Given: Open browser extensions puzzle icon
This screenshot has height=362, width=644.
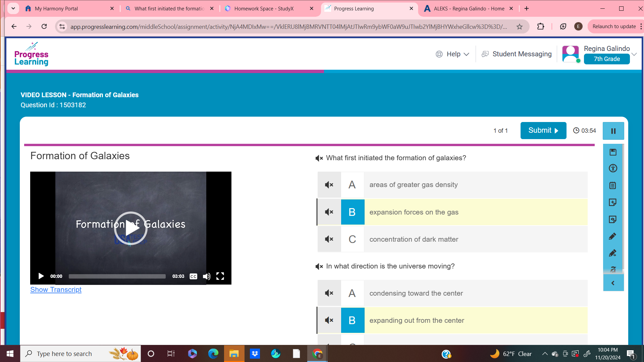Looking at the screenshot, I should click(x=541, y=26).
